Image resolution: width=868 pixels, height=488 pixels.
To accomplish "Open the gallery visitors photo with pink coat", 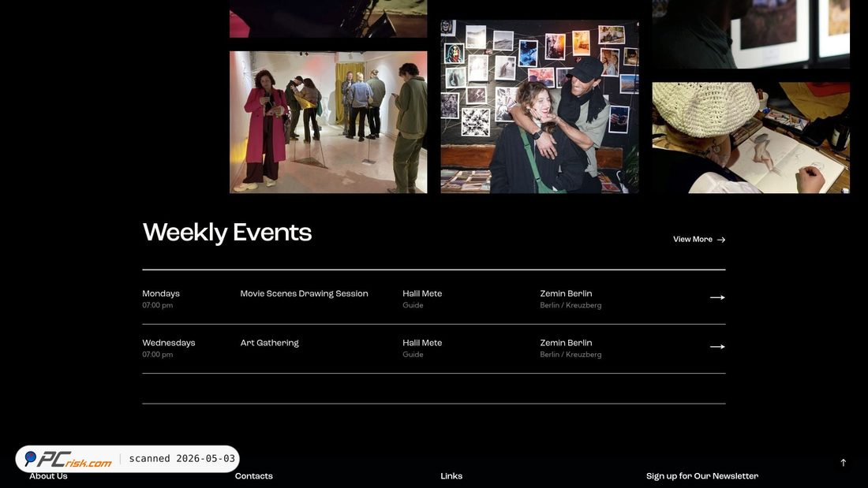I will (x=328, y=122).
